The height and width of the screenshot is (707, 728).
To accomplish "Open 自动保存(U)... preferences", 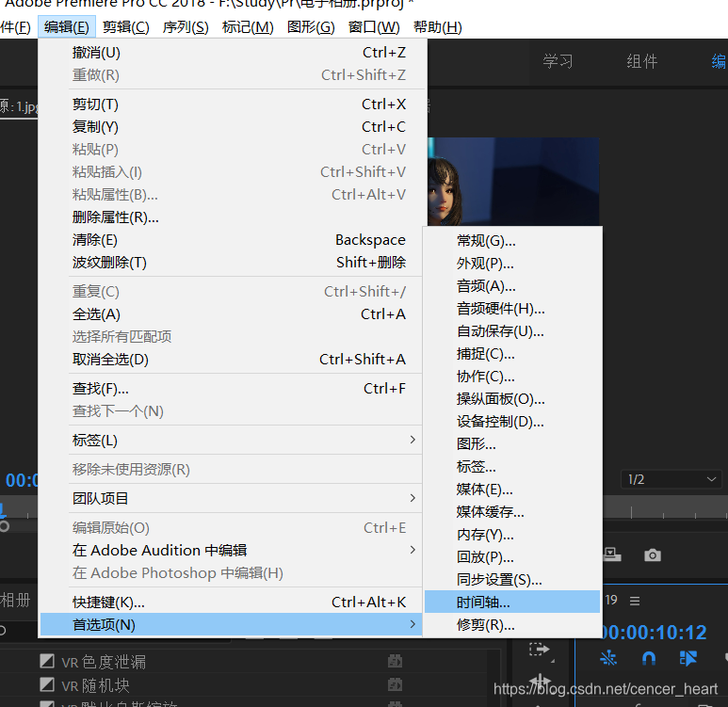I will point(512,331).
